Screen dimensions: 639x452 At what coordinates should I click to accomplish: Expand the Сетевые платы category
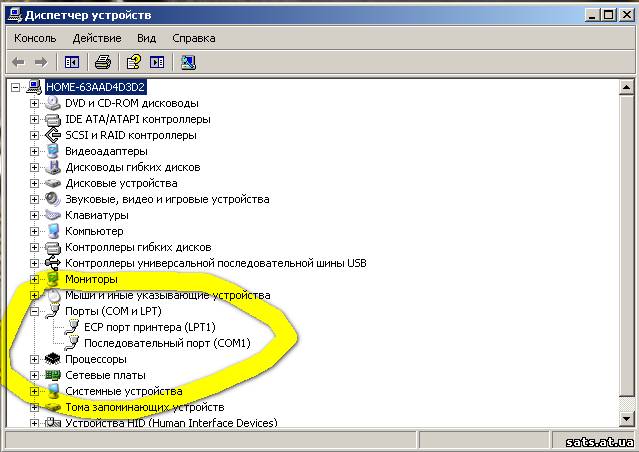34,375
